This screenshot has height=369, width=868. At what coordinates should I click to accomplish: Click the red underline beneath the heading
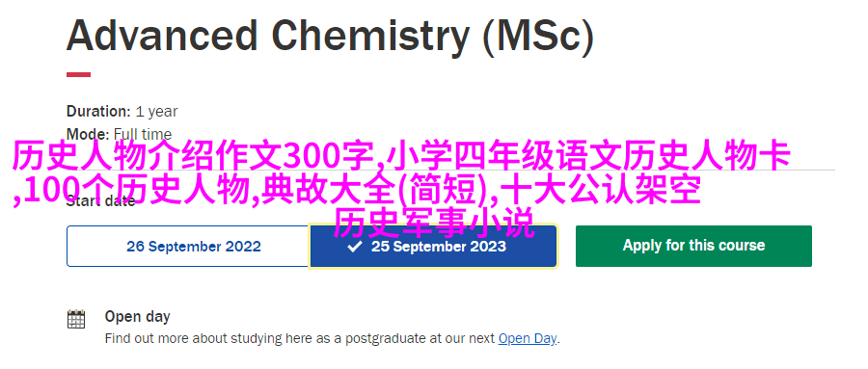(79, 75)
